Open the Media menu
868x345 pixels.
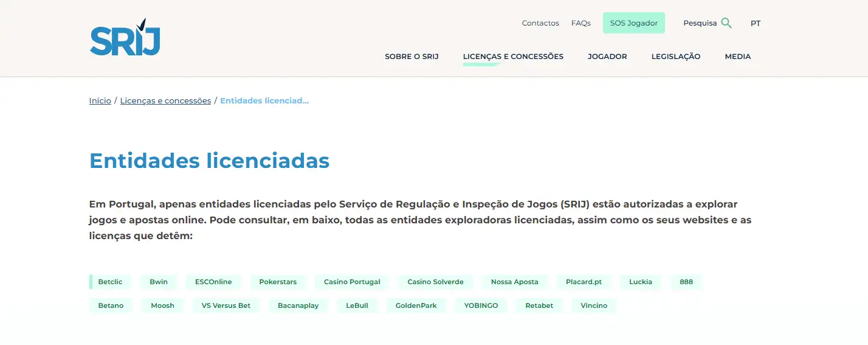pos(738,57)
